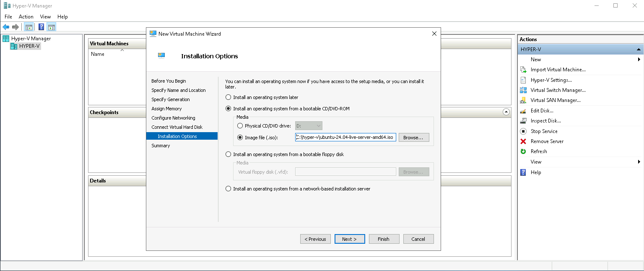Open the D: physical drive dropdown

[309, 126]
